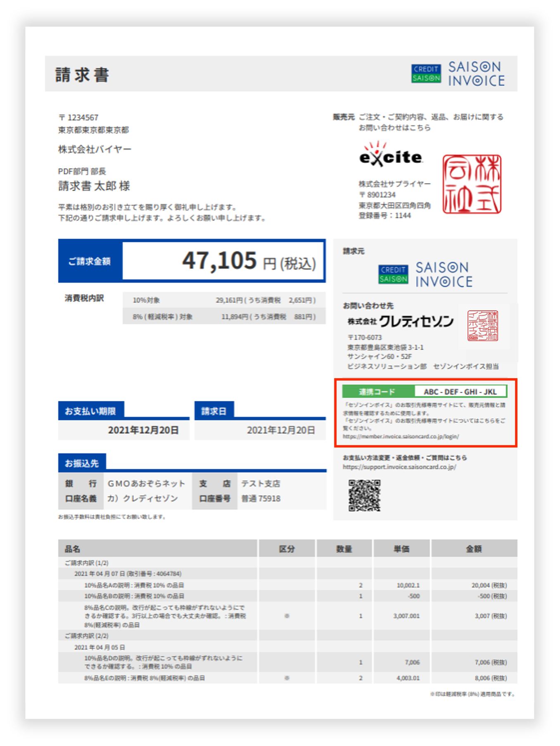Image resolution: width=560 pixels, height=746 pixels.
Task: Click the お振込先 header
Action: click(82, 464)
